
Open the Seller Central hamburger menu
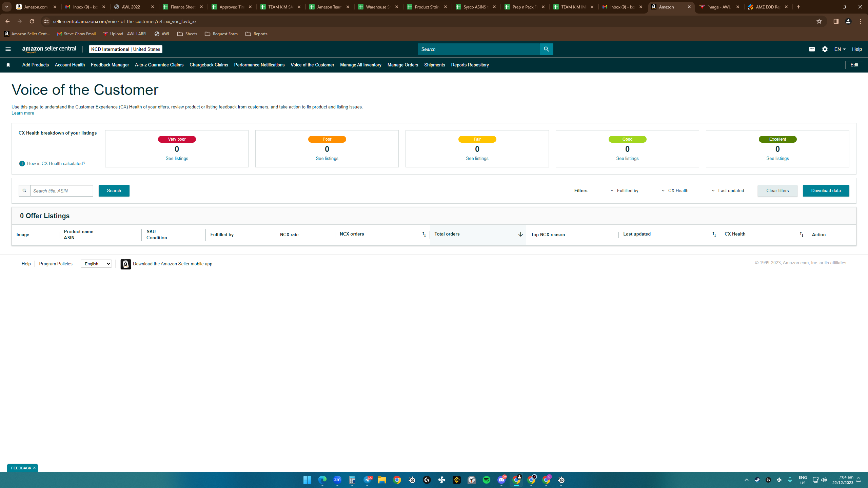pos(8,49)
